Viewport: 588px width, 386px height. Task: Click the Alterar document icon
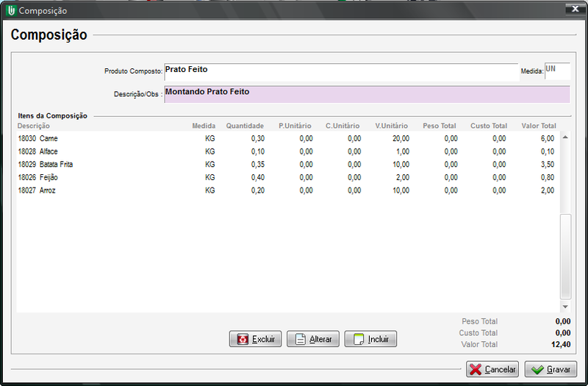(300, 340)
